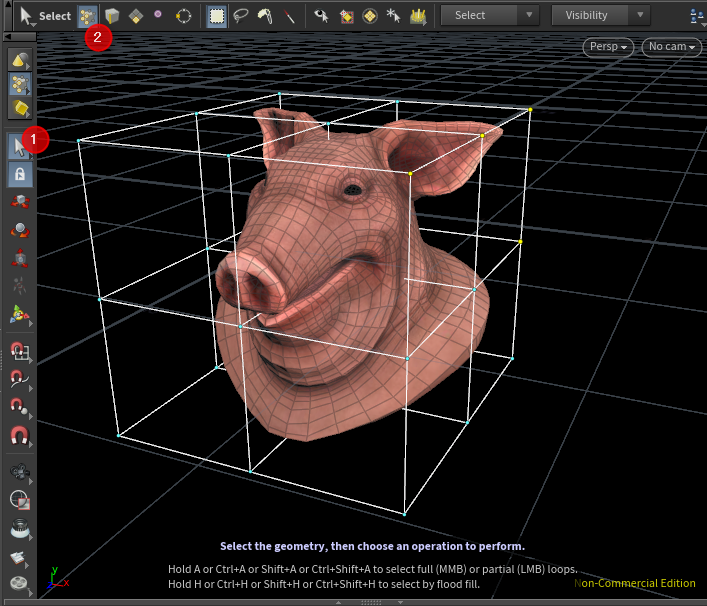The height and width of the screenshot is (606, 707).
Task: Collapse toolbar using top-left up arrow
Action: [7, 4]
